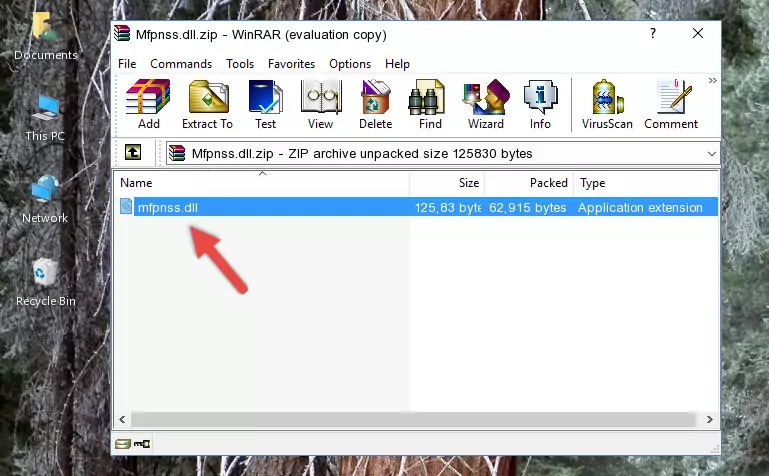Viewport: 769px width, 476px height.
Task: Click the horizontal scrollbar left arrow
Action: [123, 420]
